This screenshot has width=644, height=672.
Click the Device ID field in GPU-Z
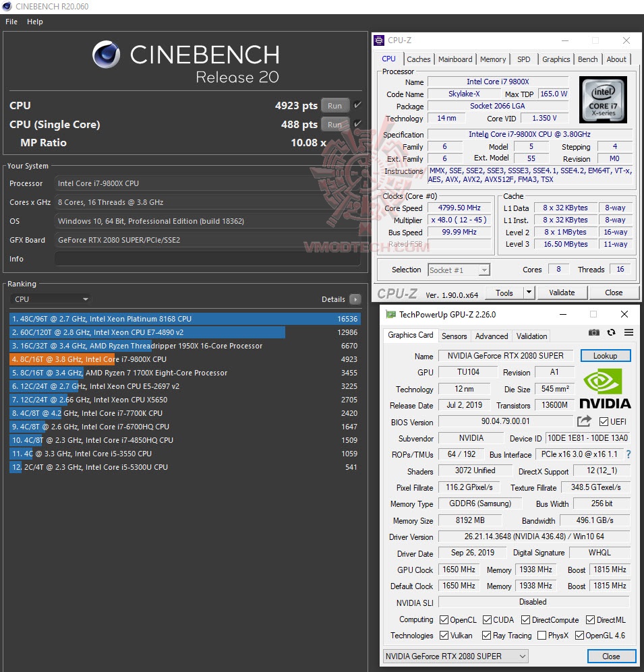(588, 438)
